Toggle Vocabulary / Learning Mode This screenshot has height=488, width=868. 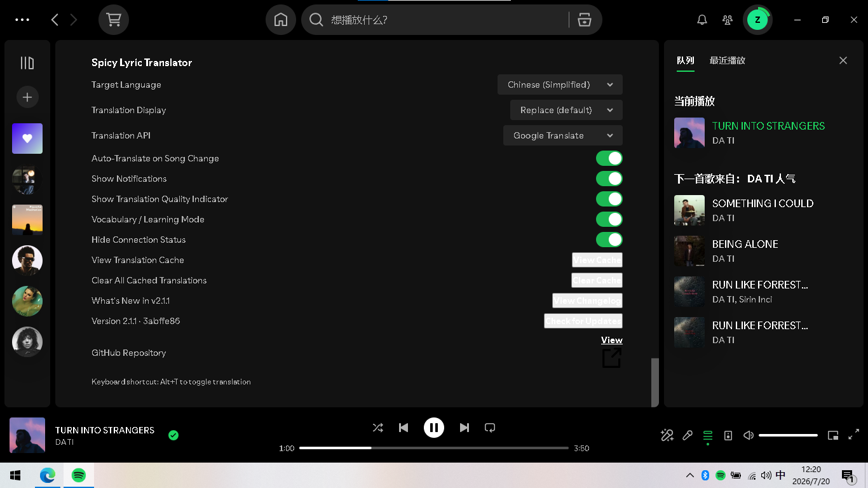(609, 219)
